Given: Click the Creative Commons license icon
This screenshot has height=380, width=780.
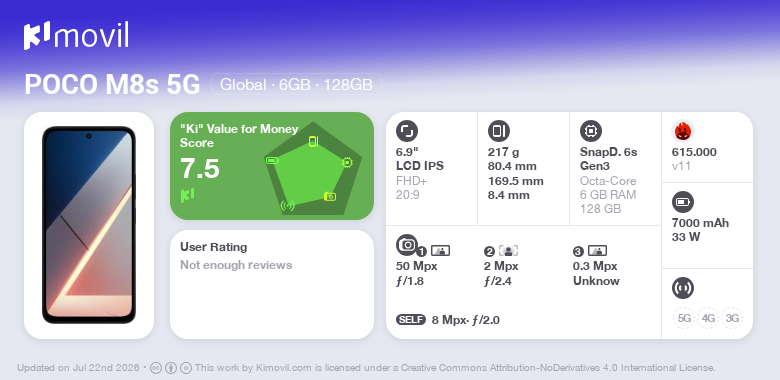Looking at the screenshot, I should coord(155,368).
